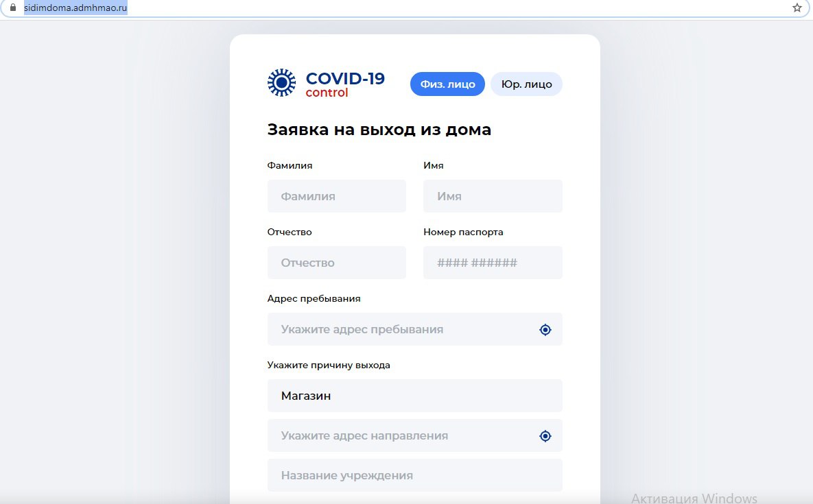Click the sidimdoma.admhmao.ru address bar URL
This screenshot has height=504, width=813.
point(75,8)
